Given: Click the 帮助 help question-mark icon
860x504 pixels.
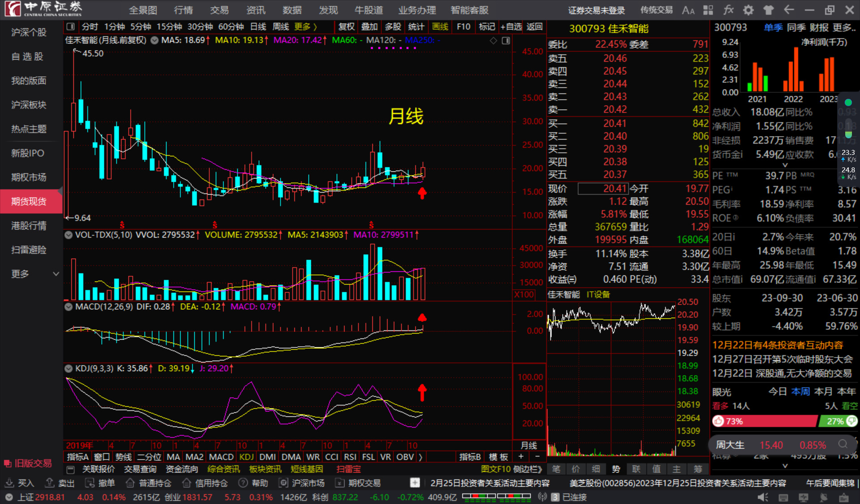Looking at the screenshot, I should pos(244,483).
